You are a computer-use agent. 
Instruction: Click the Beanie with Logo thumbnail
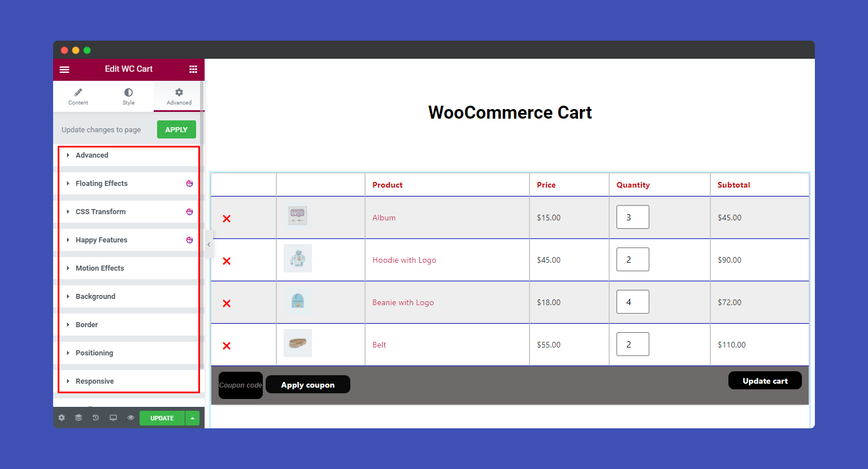pos(298,301)
